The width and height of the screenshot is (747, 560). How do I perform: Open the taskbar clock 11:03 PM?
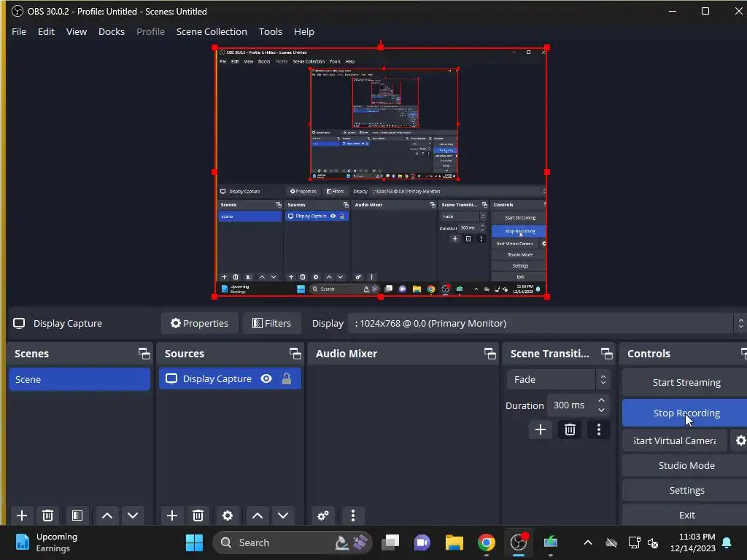tap(693, 542)
